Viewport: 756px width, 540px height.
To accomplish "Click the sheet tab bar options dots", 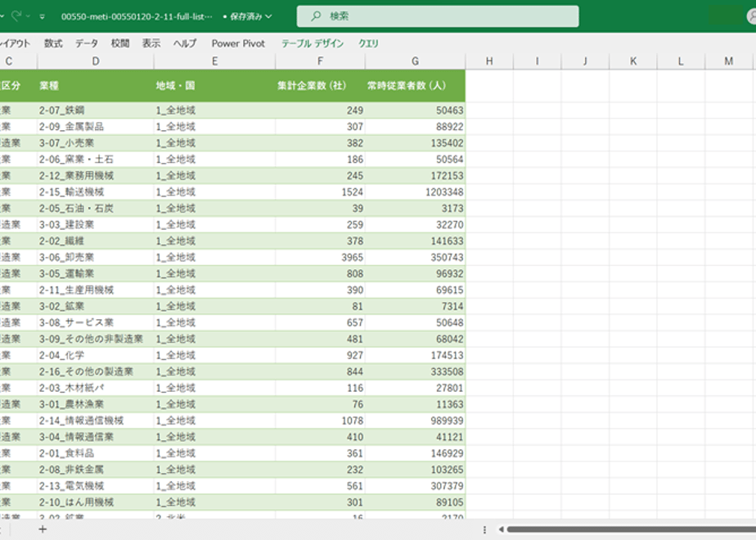I will point(484,529).
